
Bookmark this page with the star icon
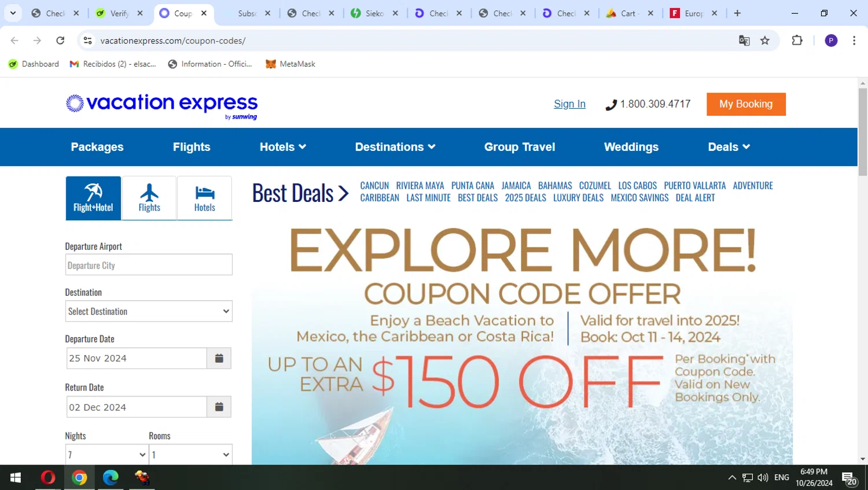click(x=765, y=40)
